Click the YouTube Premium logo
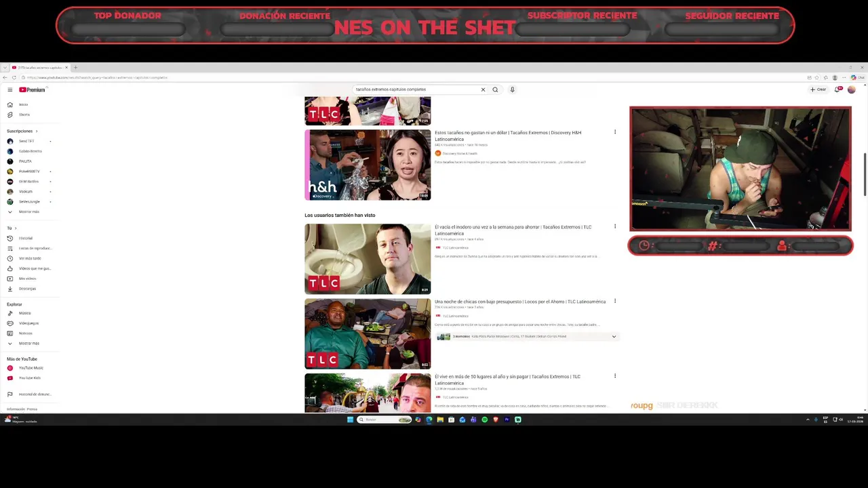This screenshot has width=868, height=488. tap(32, 89)
